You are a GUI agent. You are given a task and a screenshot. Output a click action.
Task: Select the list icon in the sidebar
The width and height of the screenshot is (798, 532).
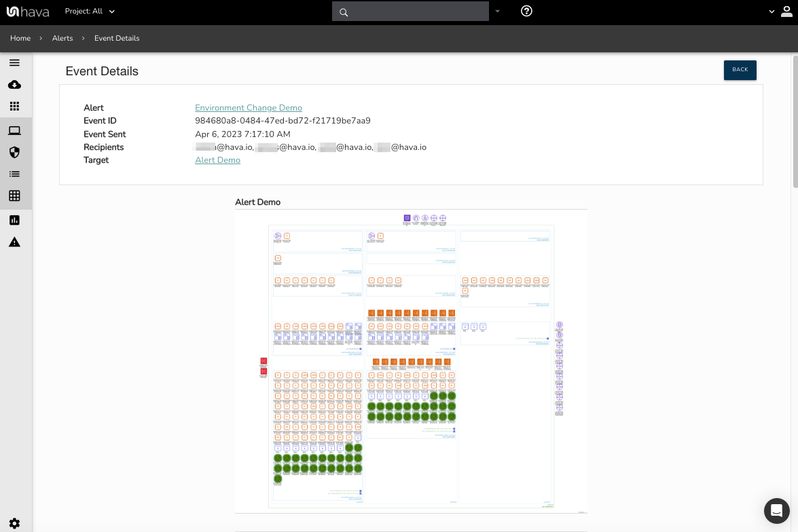14,174
